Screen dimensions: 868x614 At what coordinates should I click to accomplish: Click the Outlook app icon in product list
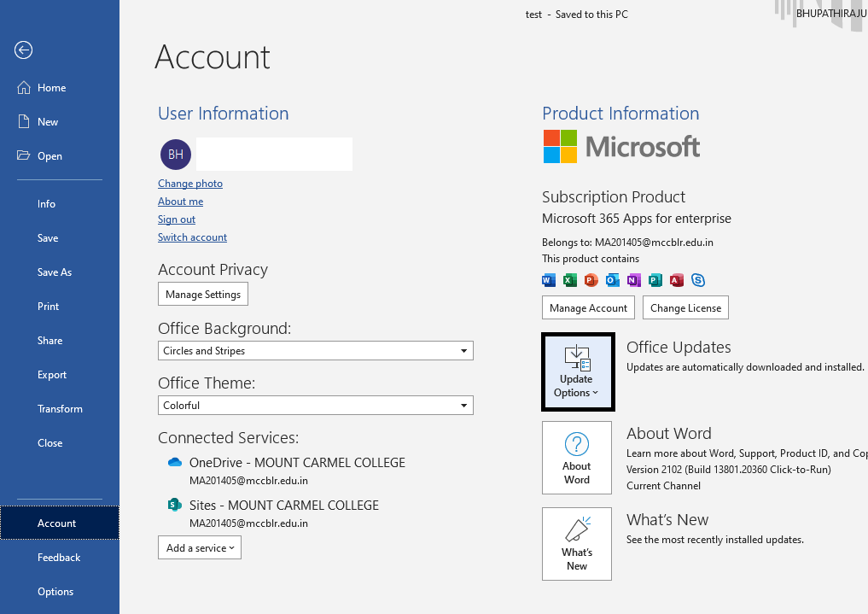click(612, 280)
